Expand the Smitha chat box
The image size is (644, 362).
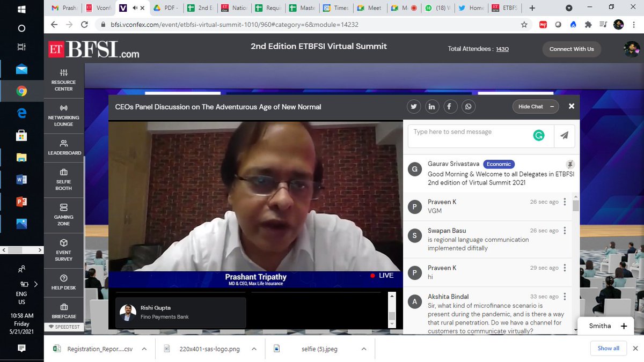[624, 326]
